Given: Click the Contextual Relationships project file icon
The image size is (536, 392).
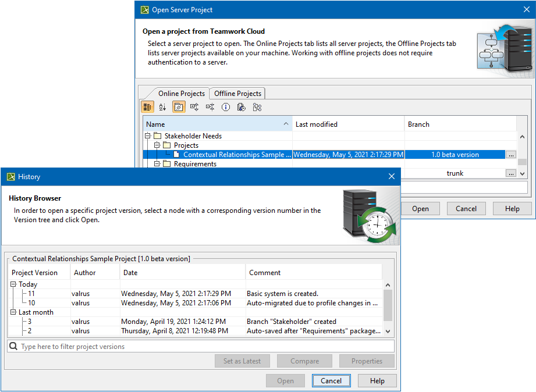Looking at the screenshot, I should (176, 155).
